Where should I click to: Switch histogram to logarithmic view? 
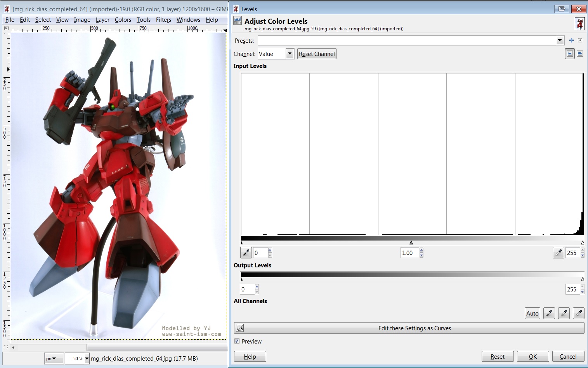click(580, 54)
